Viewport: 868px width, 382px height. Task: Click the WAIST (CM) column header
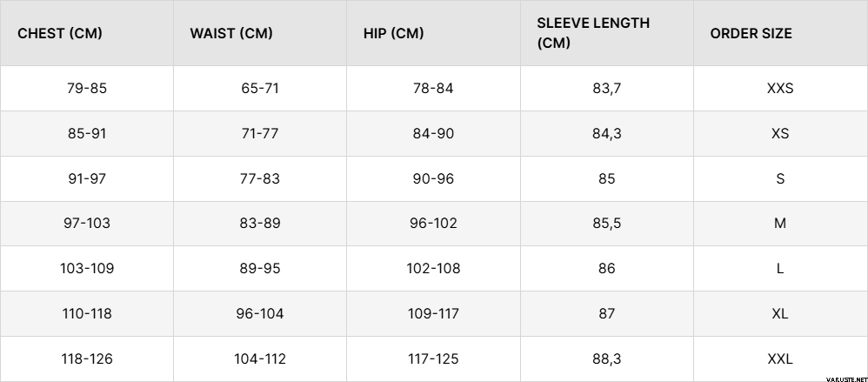[231, 34]
